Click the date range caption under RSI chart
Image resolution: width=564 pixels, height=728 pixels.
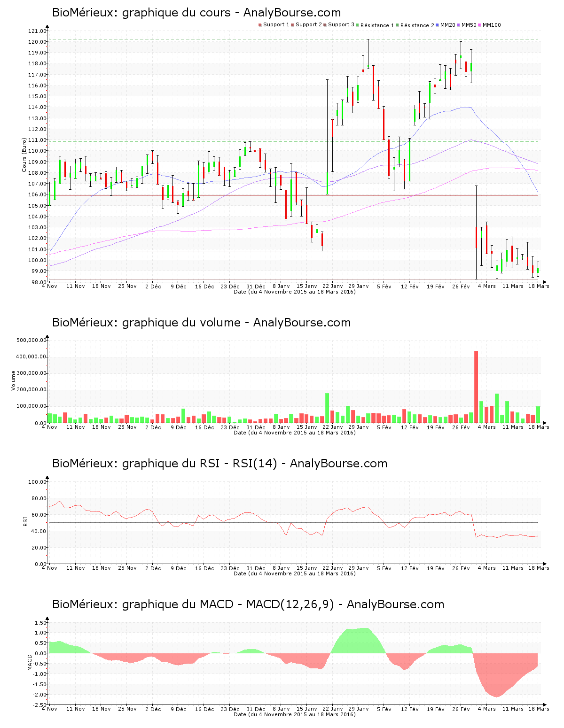point(294,573)
